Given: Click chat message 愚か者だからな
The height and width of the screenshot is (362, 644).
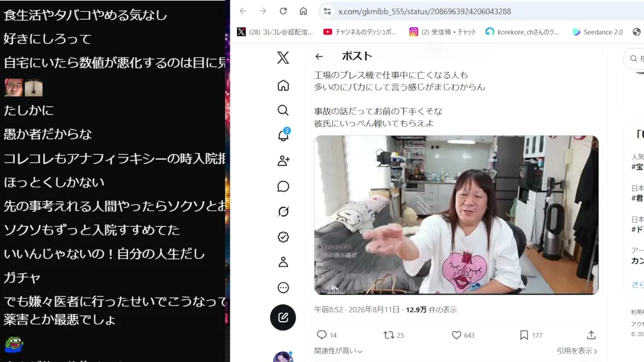Looking at the screenshot, I should [48, 134].
